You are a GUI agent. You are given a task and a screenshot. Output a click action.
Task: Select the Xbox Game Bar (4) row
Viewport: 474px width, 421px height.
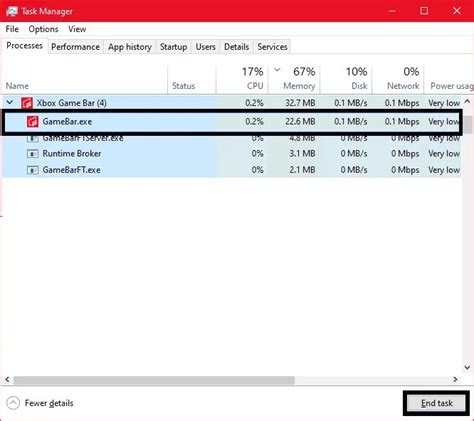(232, 103)
